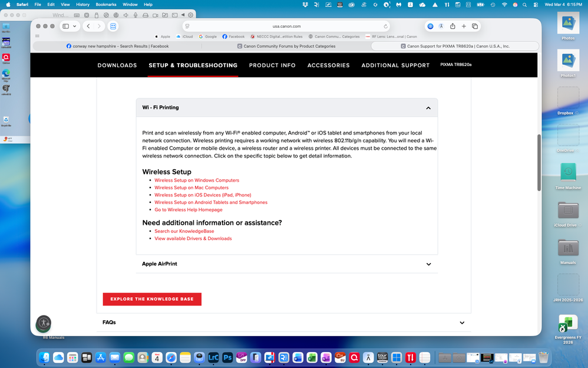Open the Trash in the Dock
This screenshot has width=588, height=368.
click(543, 357)
